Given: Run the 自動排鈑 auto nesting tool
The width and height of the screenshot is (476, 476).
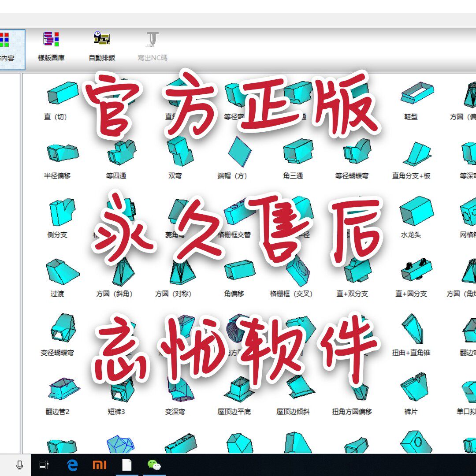Looking at the screenshot, I should coord(102,46).
